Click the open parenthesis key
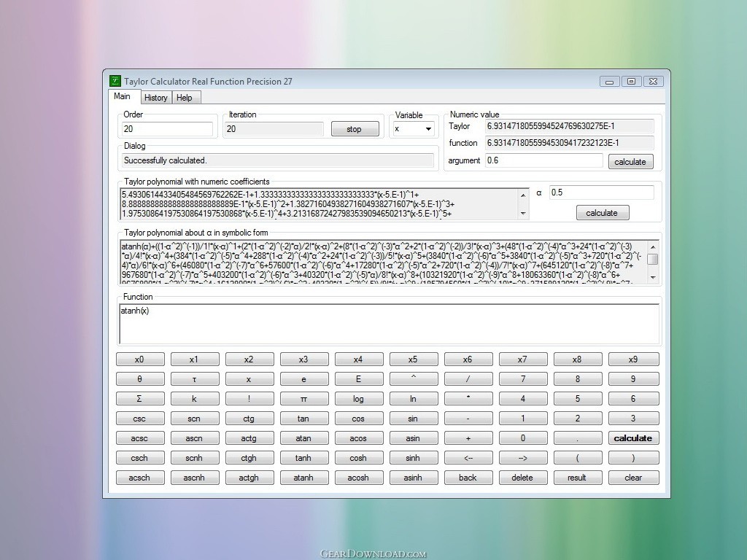 (x=578, y=458)
